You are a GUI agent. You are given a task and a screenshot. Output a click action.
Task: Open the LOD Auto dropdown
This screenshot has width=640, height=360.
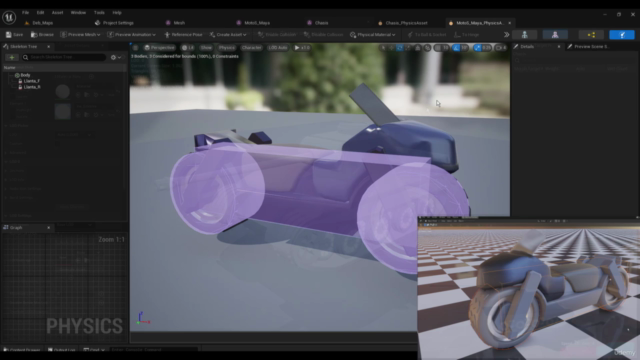[x=278, y=48]
